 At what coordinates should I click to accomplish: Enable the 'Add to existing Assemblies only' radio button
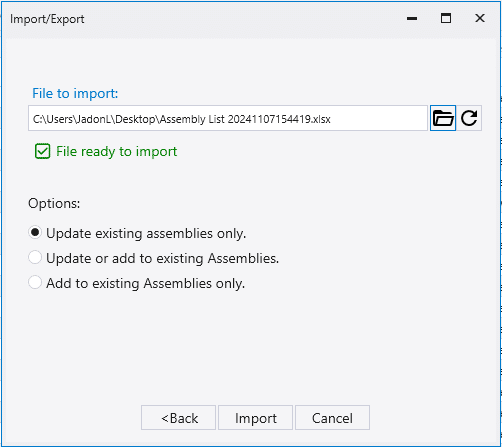pos(35,282)
